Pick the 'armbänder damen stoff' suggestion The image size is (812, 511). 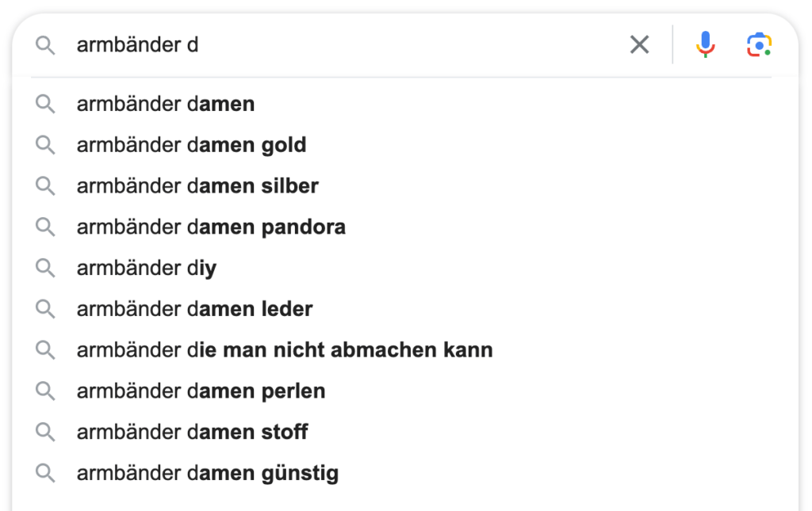tap(405, 432)
